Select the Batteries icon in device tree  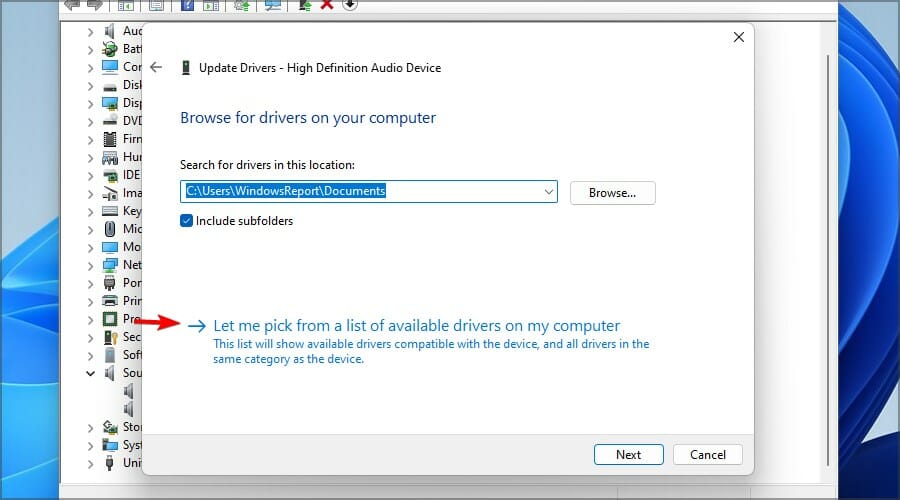110,49
